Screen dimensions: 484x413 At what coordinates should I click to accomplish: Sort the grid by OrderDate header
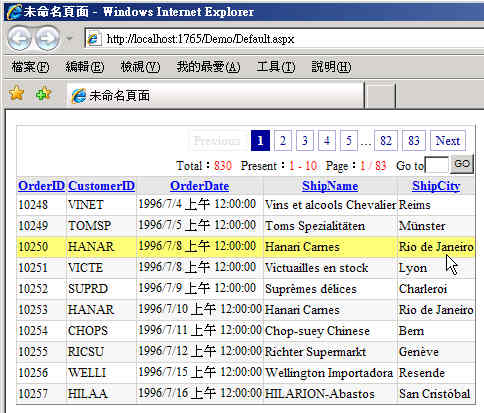(200, 186)
